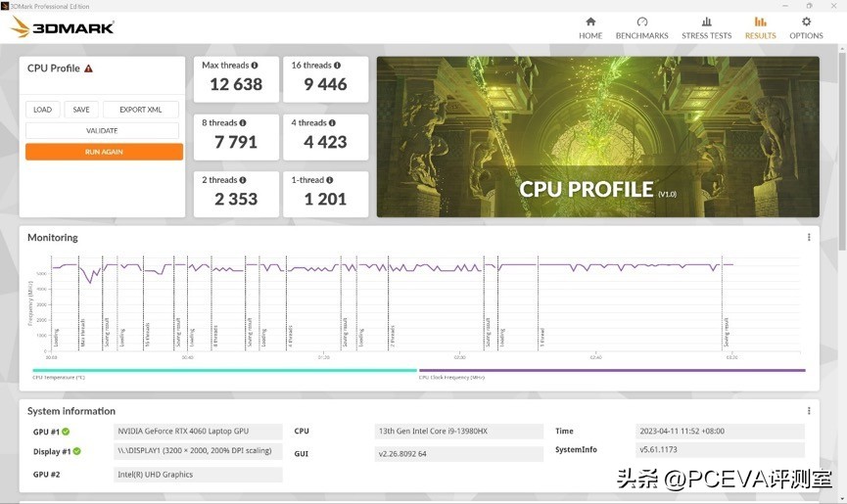Click the 8 threads score 7 791

[x=236, y=142]
